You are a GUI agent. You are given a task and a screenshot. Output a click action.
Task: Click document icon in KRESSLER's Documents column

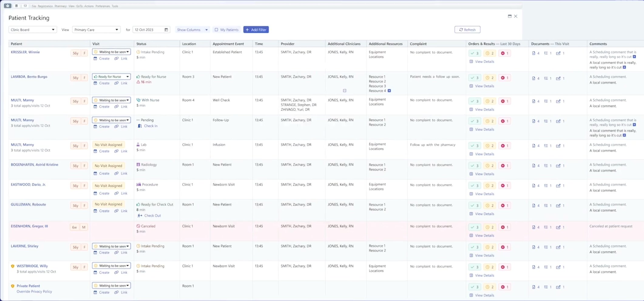(x=534, y=53)
